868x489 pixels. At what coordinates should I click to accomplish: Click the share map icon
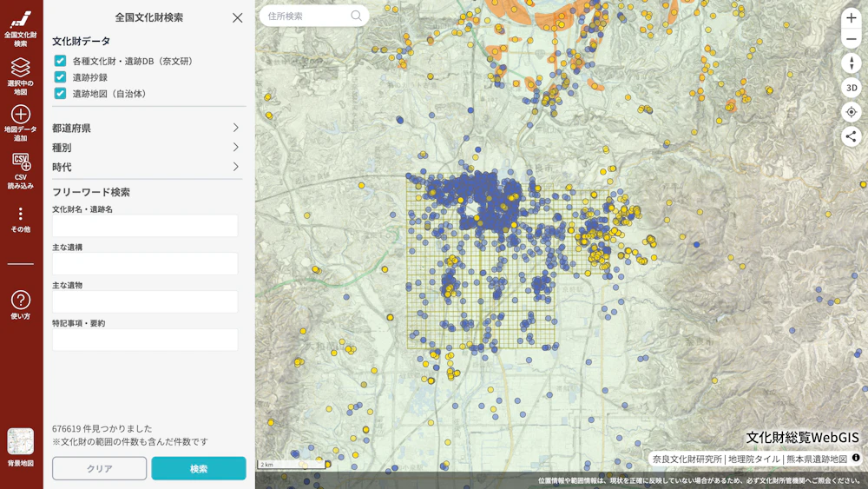(x=851, y=136)
